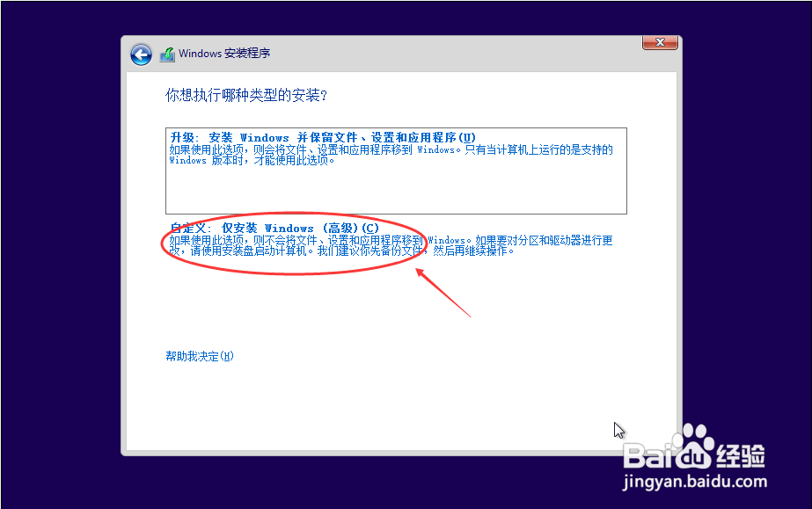The height and width of the screenshot is (509, 812).
Task: Click the underlined (U) accelerator on 升级
Action: click(x=469, y=137)
